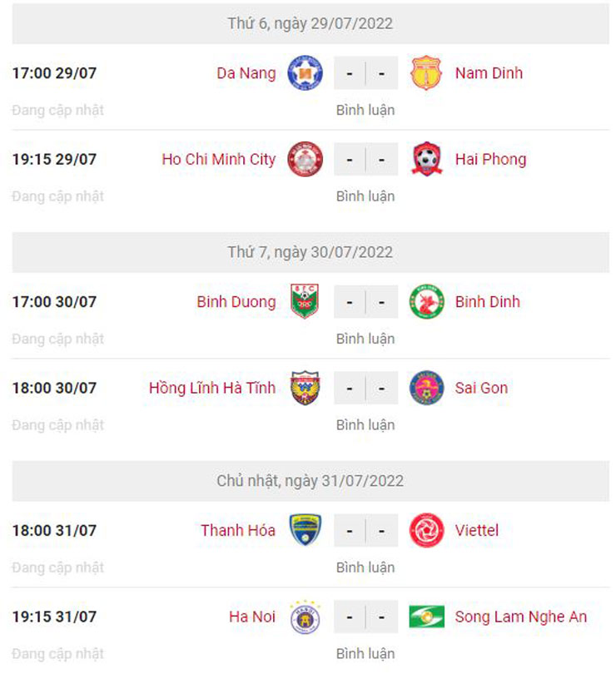Click the Viettel club logo

(427, 531)
